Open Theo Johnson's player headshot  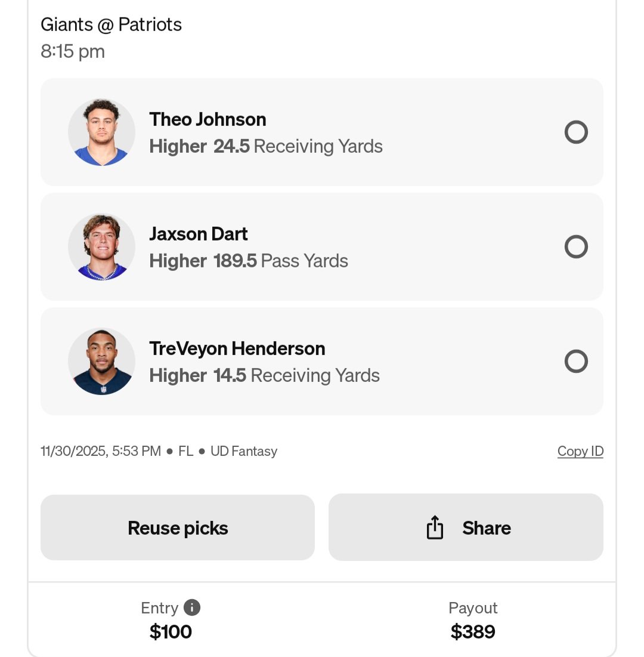pyautogui.click(x=102, y=132)
